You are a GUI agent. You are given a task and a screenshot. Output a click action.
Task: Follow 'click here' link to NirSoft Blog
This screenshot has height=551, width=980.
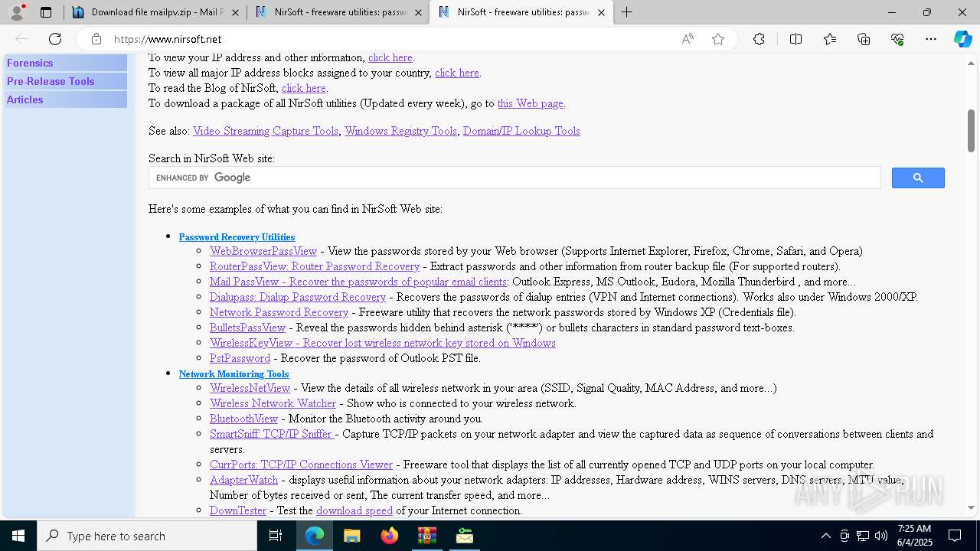pos(304,88)
